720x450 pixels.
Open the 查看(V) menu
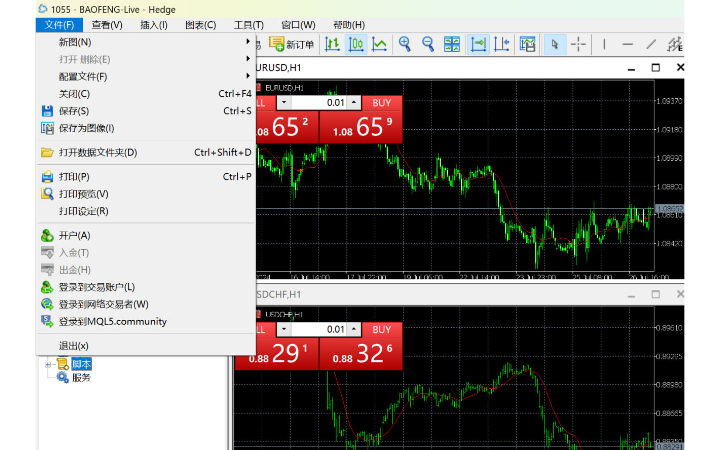107,25
